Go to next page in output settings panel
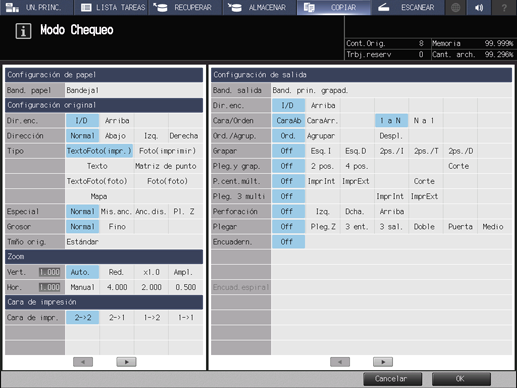Screen dimensions: 517x388 [x=383, y=362]
